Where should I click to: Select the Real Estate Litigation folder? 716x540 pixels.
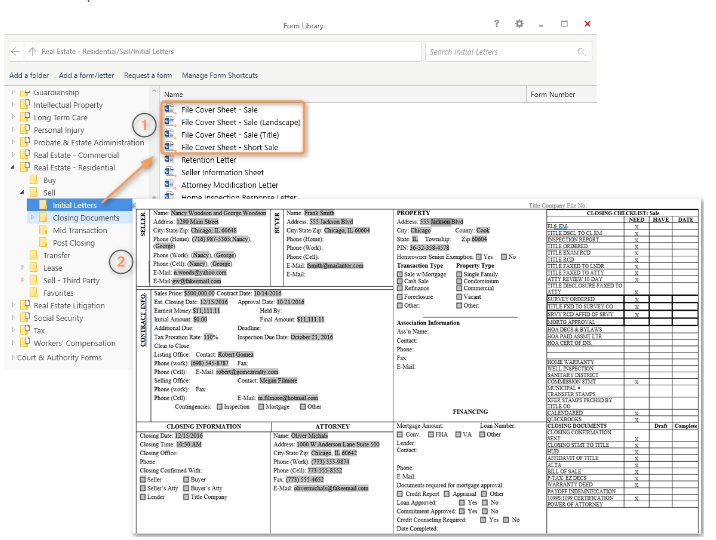point(69,305)
